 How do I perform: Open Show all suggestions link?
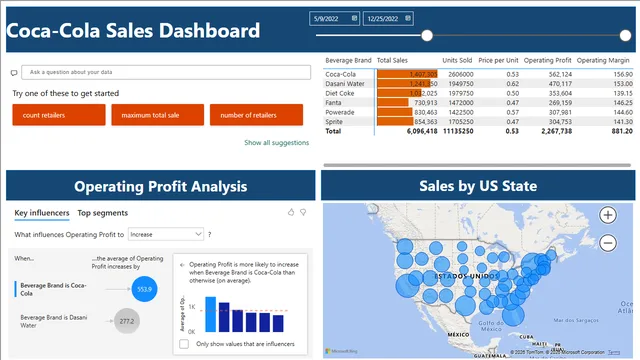(x=276, y=142)
